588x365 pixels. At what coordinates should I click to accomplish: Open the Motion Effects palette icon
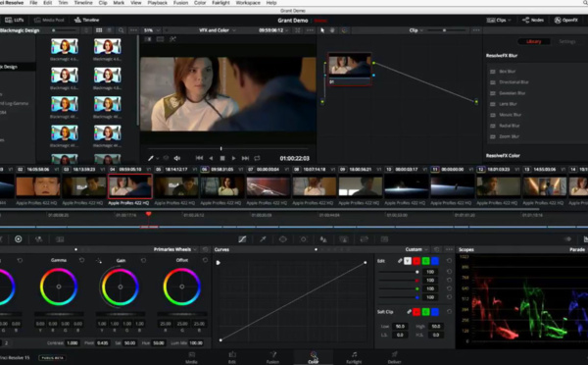tap(60, 239)
